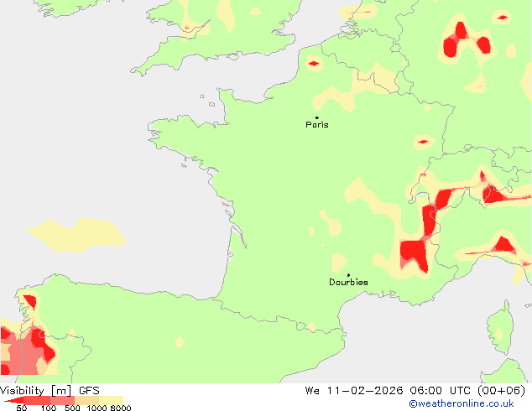Click the pale yellow legend swatch before 8000
532x411 pixels.
tap(111, 400)
